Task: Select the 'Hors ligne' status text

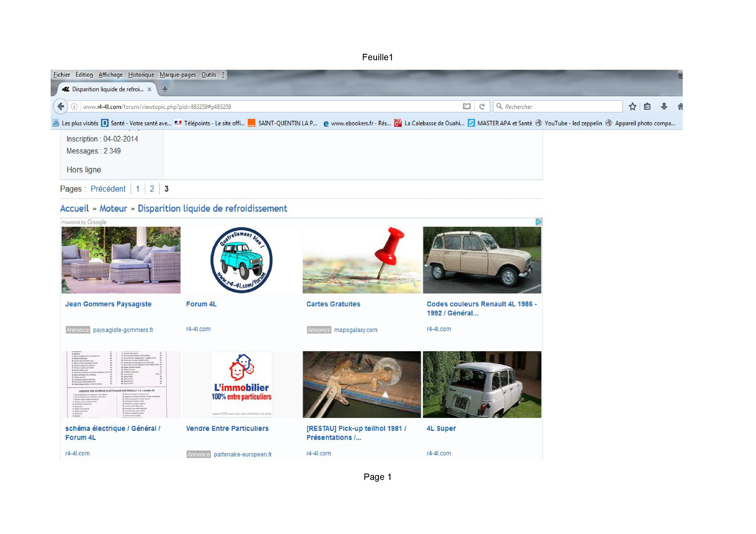Action: [84, 170]
